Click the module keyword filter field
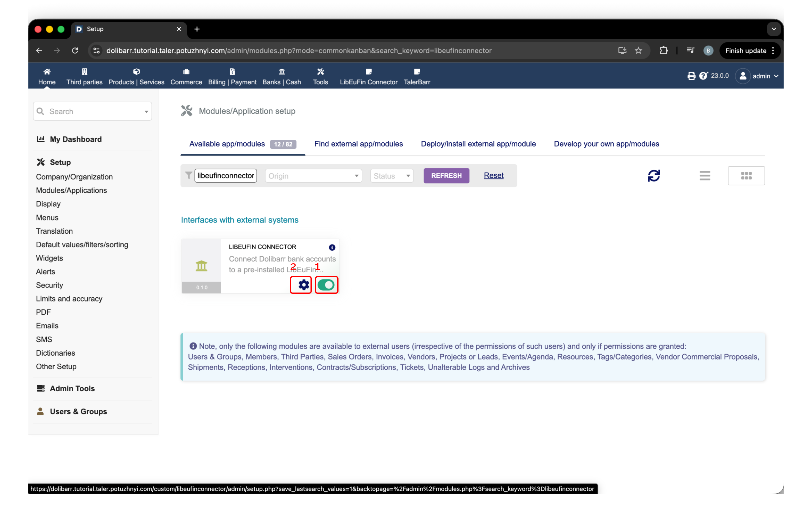 (x=225, y=175)
